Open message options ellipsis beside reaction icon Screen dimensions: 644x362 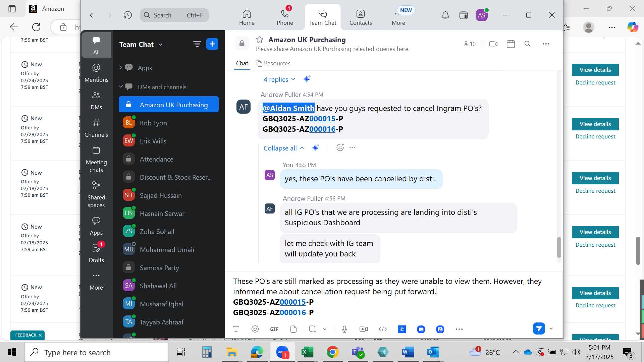(352, 147)
